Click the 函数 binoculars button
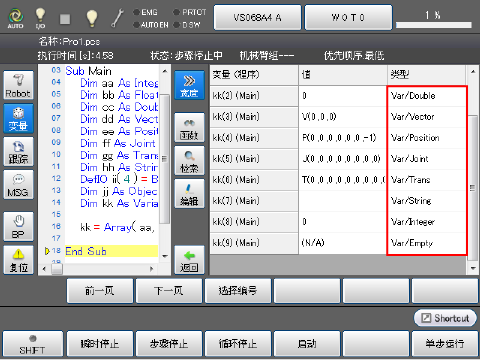The height and width of the screenshot is (360, 480). click(x=189, y=127)
